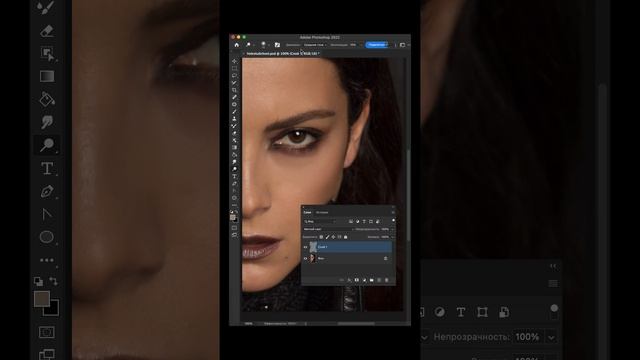640x360 pixels.
Task: Add a layer mask from the Layers panel footer
Action: tap(357, 280)
